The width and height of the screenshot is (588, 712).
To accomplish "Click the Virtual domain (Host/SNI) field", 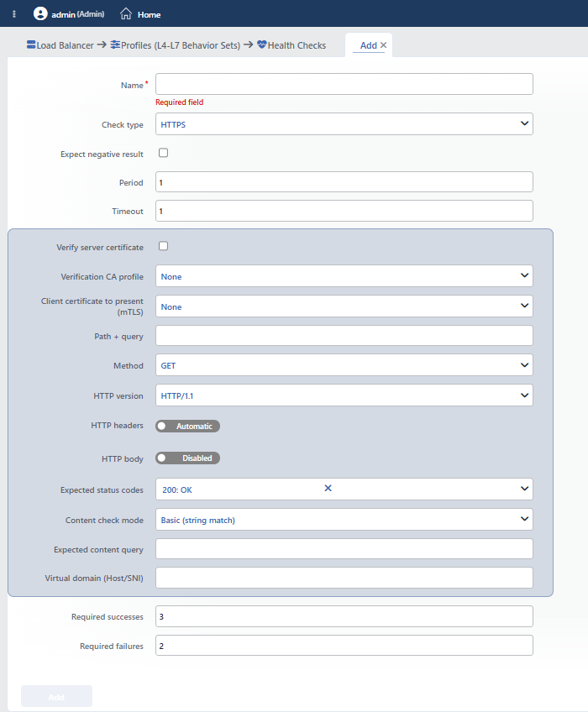I will [344, 578].
